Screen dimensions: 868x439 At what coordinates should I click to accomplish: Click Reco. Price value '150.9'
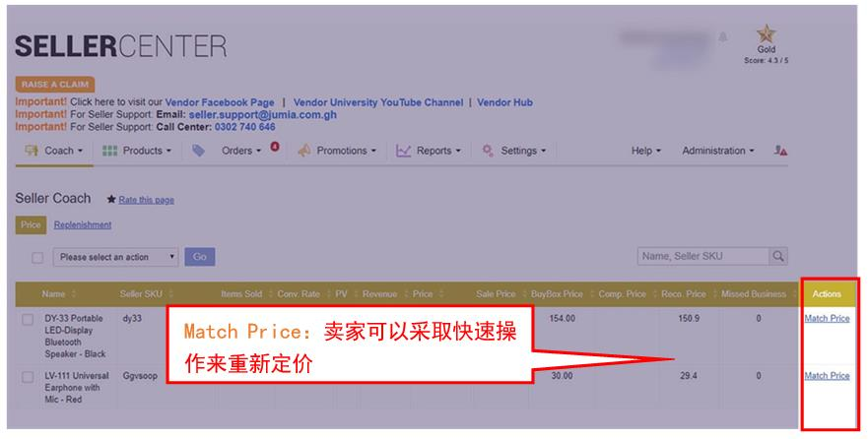pos(689,319)
